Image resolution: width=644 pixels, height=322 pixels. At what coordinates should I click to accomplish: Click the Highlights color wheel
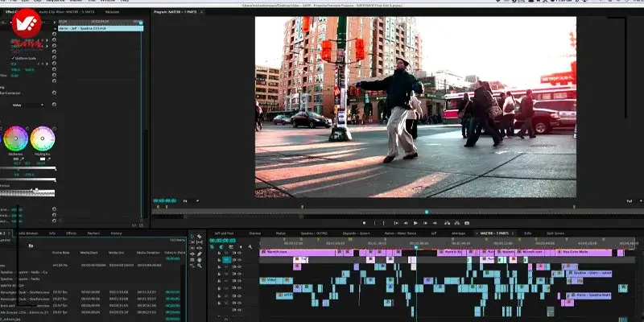pos(43,138)
